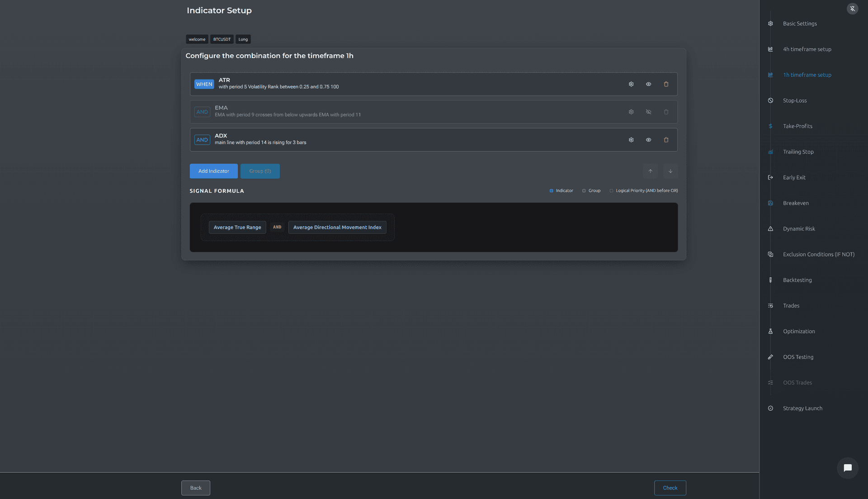Open 1h timeframe setup step
The image size is (868, 499).
point(807,75)
